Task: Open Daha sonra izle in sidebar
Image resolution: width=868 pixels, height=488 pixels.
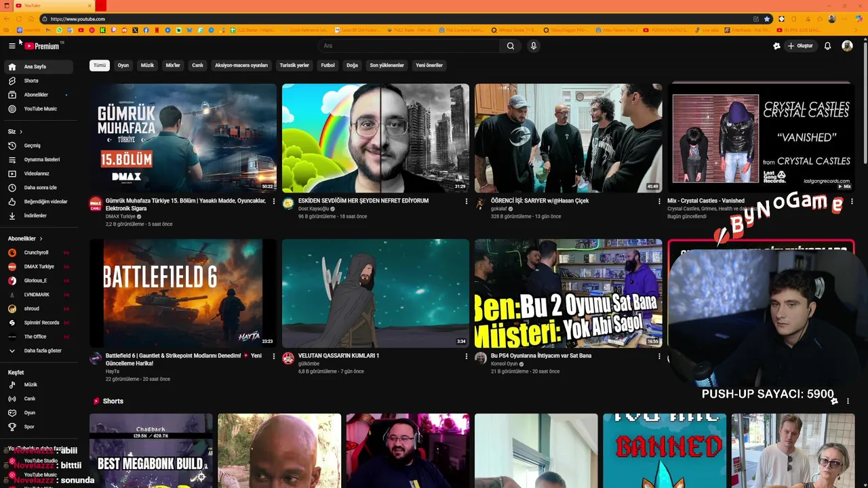Action: [x=39, y=188]
